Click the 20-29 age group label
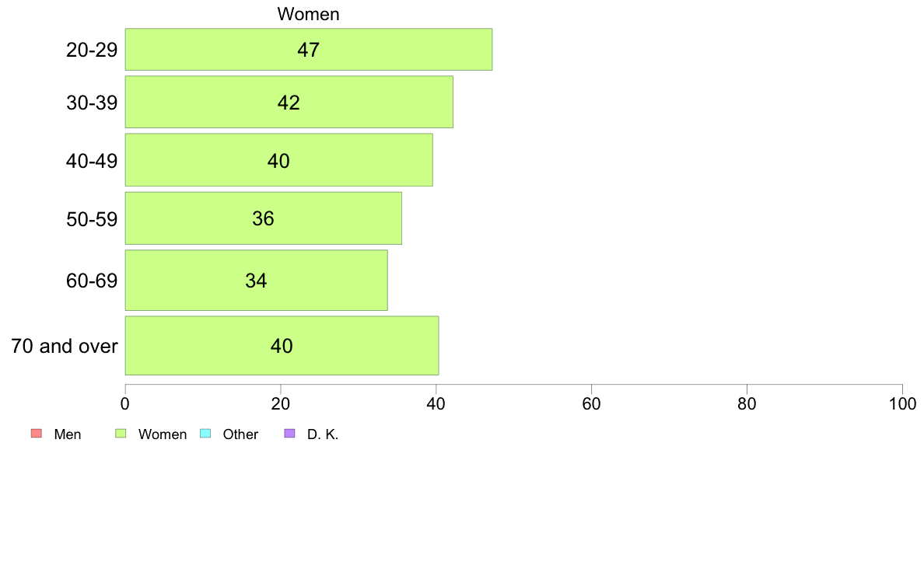The height and width of the screenshot is (572, 924). [92, 50]
